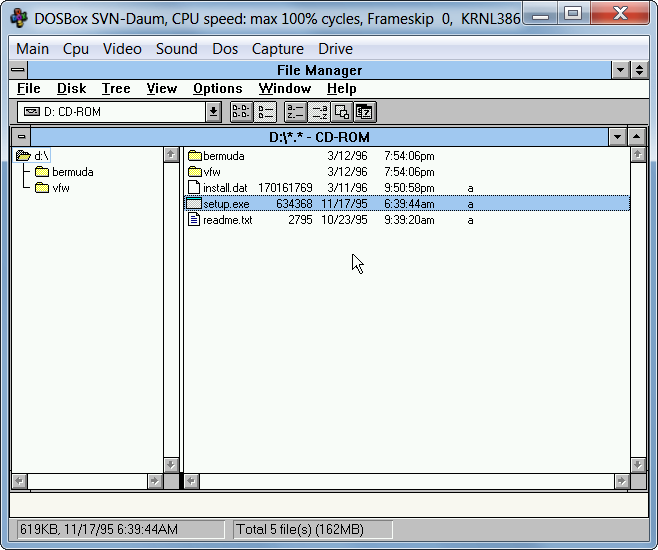Select the readme.txt document icon

(194, 220)
